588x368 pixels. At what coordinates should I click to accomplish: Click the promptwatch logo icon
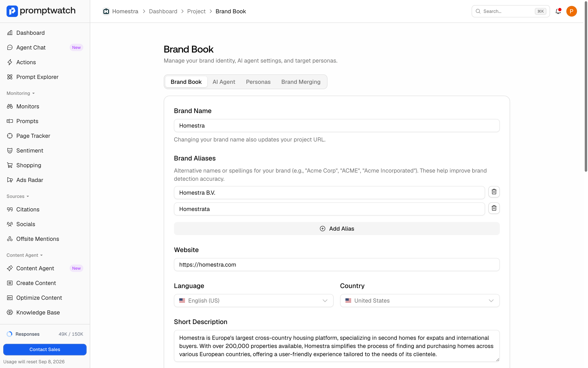tap(12, 11)
